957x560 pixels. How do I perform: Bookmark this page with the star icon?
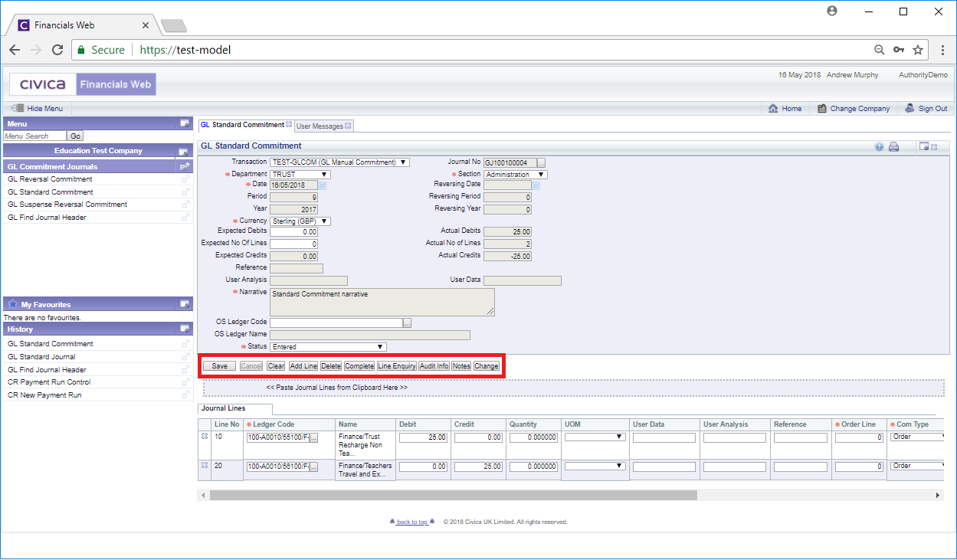917,50
